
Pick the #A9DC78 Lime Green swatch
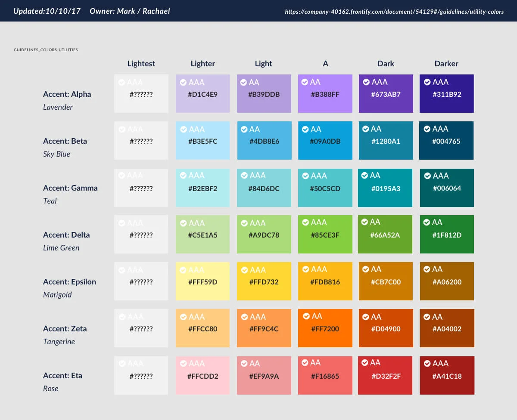point(264,234)
